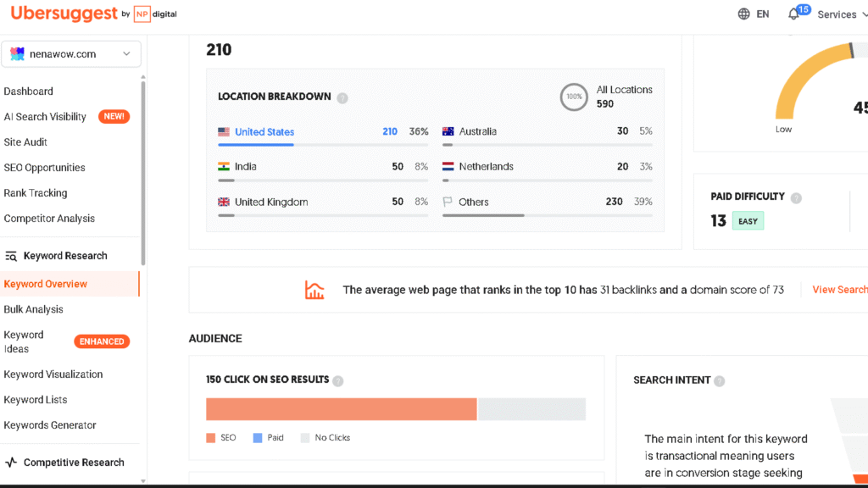Click the orange chart icon in the backlinks banner
Viewport: 868px width, 488px height.
[x=314, y=289]
